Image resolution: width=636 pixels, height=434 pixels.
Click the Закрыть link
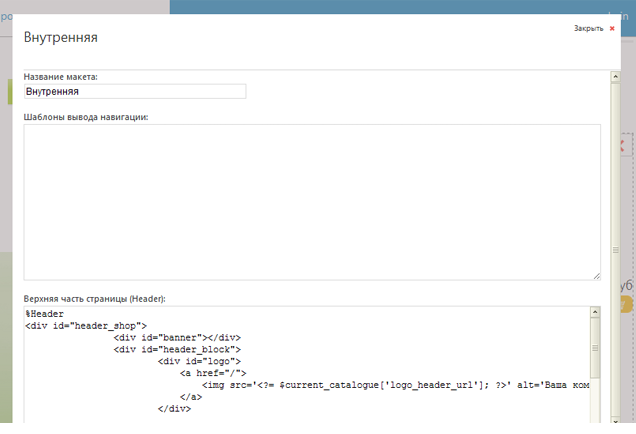588,29
